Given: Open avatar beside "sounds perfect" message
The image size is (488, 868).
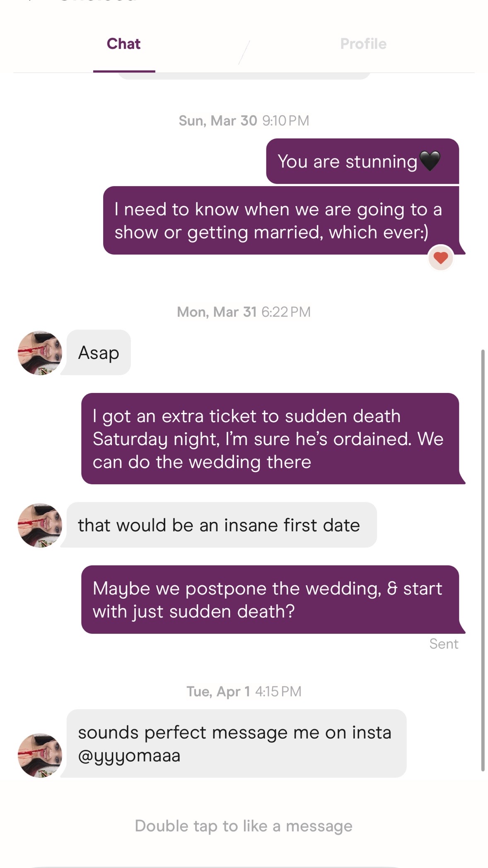Looking at the screenshot, I should coord(40,755).
